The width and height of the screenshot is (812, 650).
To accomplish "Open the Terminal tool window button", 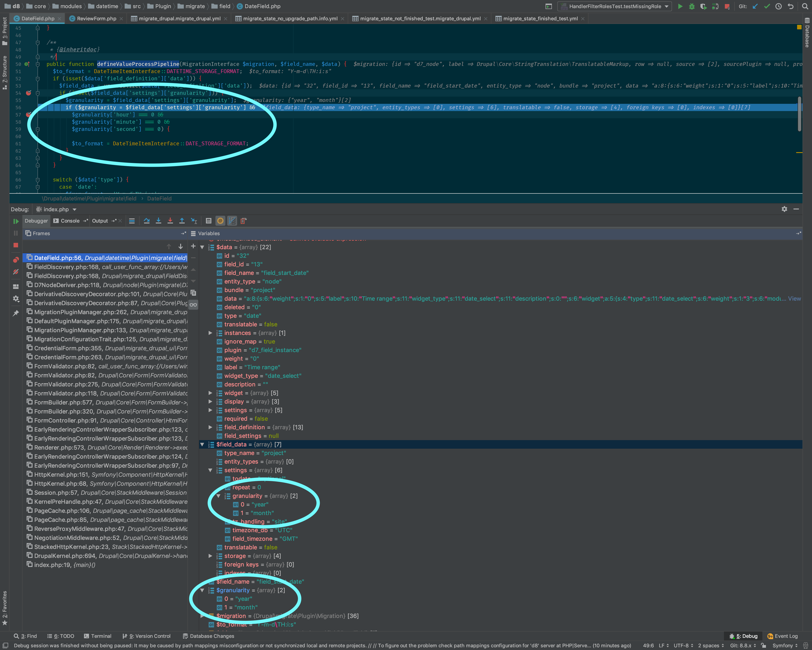I will click(x=98, y=636).
